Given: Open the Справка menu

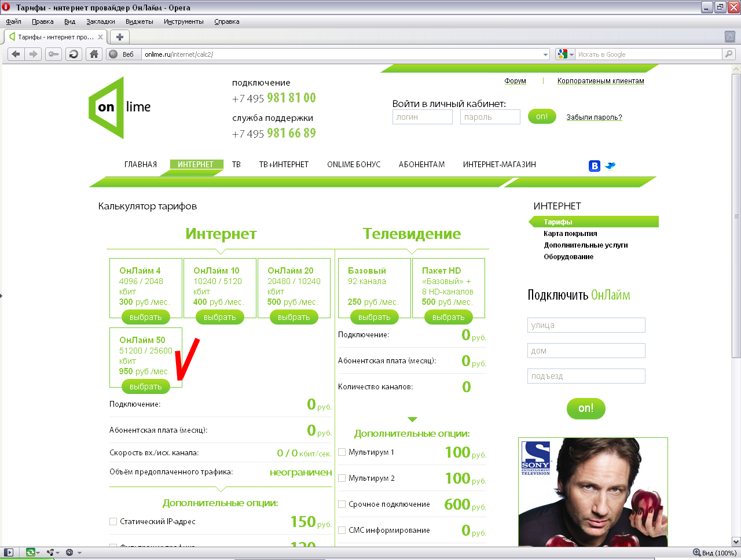Looking at the screenshot, I should pyautogui.click(x=227, y=21).
